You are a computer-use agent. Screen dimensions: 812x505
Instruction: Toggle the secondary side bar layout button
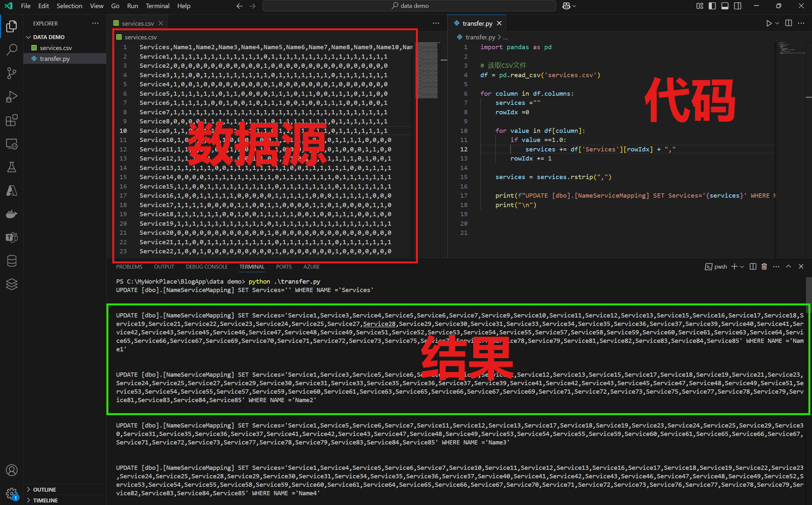tap(737, 6)
